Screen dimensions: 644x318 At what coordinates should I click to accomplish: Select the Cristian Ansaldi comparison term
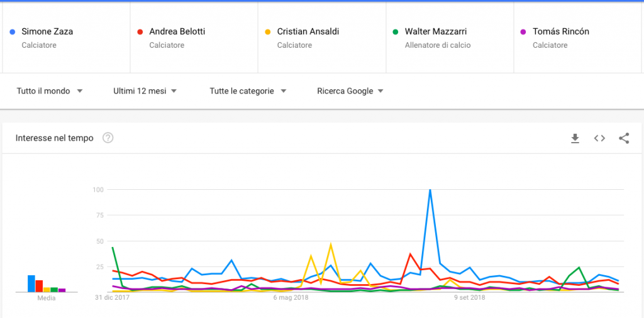(308, 31)
